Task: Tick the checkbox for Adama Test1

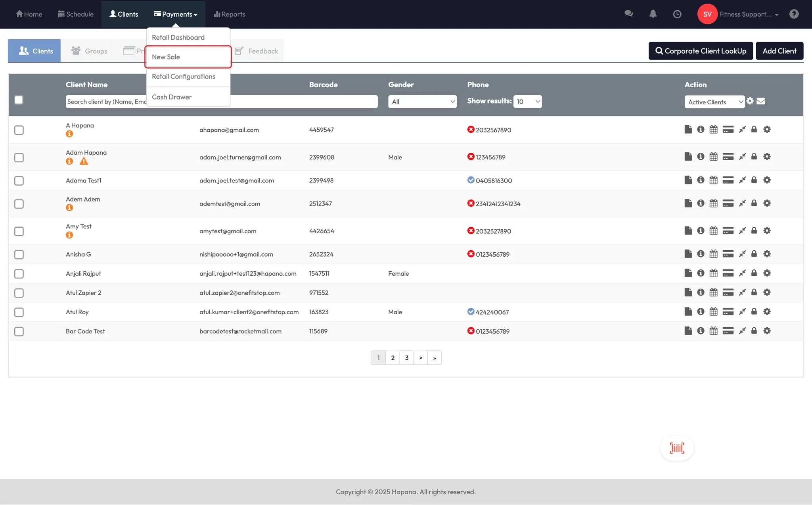Action: click(19, 180)
